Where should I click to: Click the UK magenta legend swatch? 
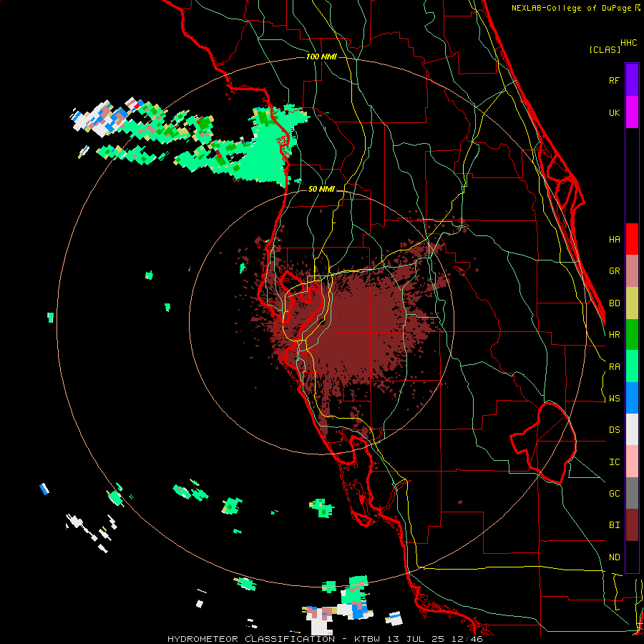coord(632,112)
